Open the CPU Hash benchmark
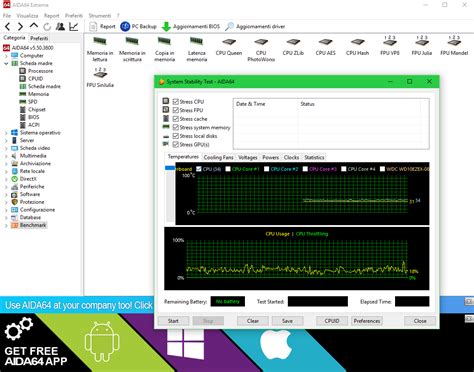The width and height of the screenshot is (474, 372). pyautogui.click(x=357, y=46)
